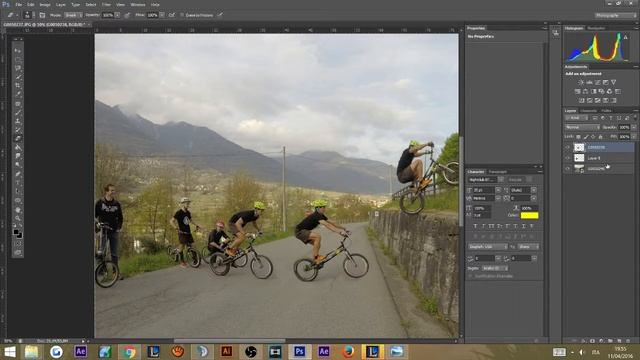Select the Zoom tool
The width and height of the screenshot is (640, 360).
18,218
